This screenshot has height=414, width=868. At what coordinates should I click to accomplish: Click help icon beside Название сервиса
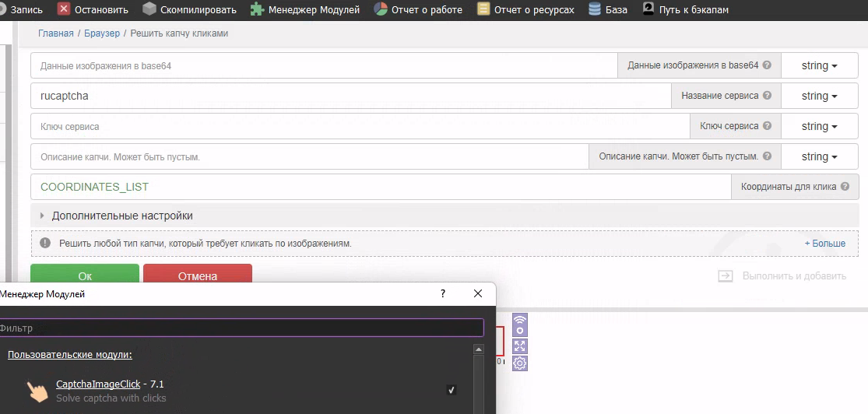click(767, 96)
